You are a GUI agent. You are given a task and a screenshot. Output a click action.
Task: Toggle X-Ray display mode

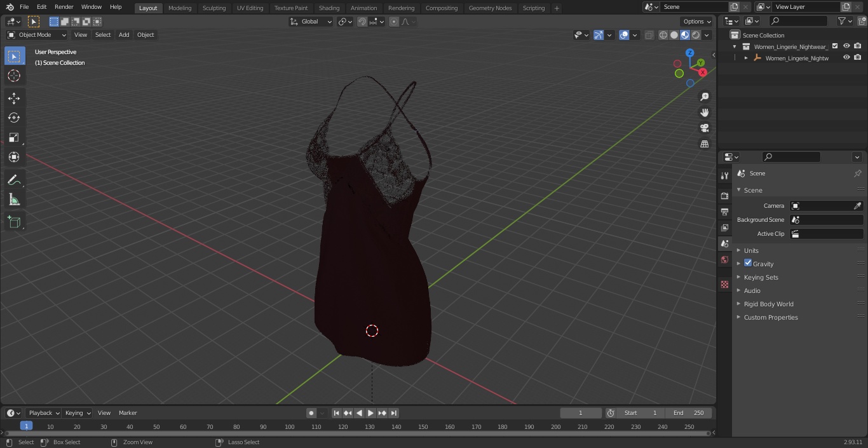(x=649, y=35)
